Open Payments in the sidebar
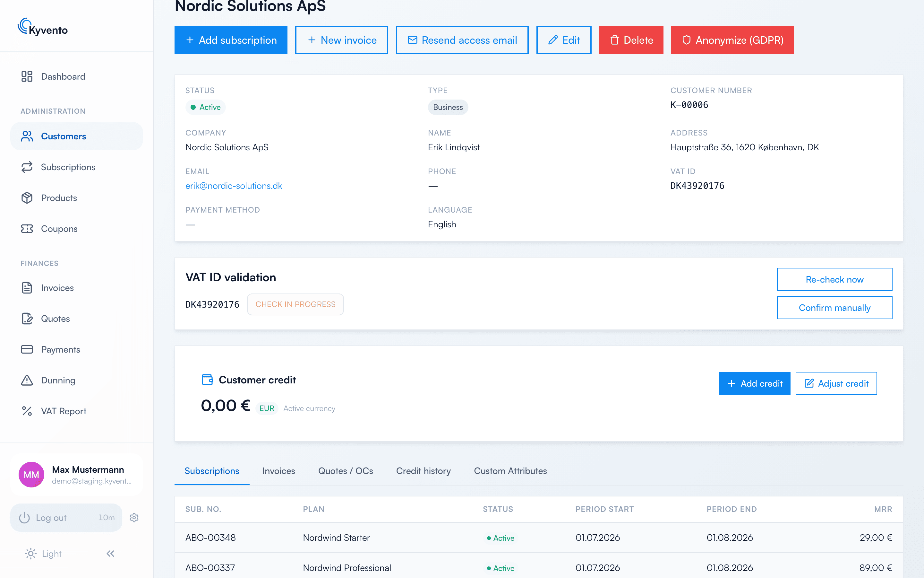The width and height of the screenshot is (924, 578). 76,349
